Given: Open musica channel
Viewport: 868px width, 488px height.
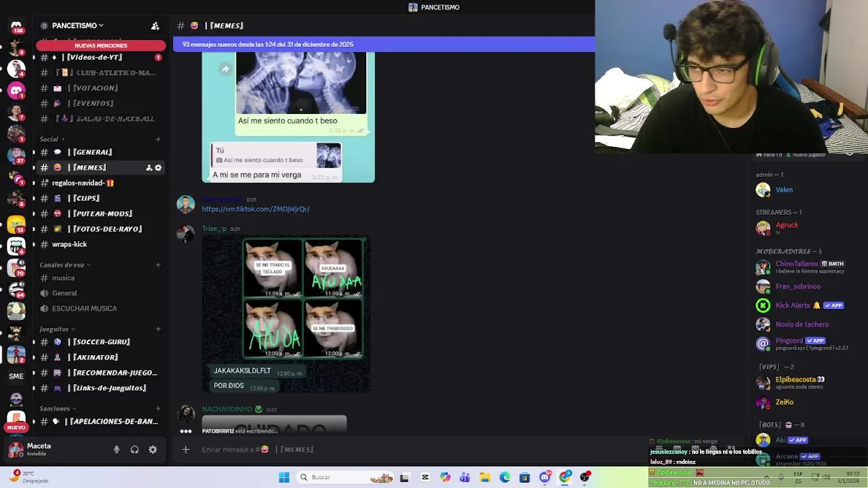Looking at the screenshot, I should click(101, 278).
